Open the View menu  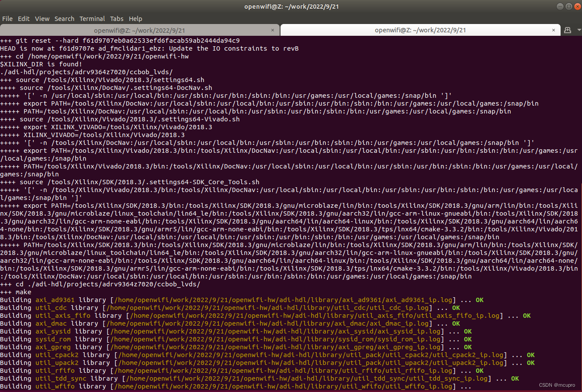tap(42, 19)
